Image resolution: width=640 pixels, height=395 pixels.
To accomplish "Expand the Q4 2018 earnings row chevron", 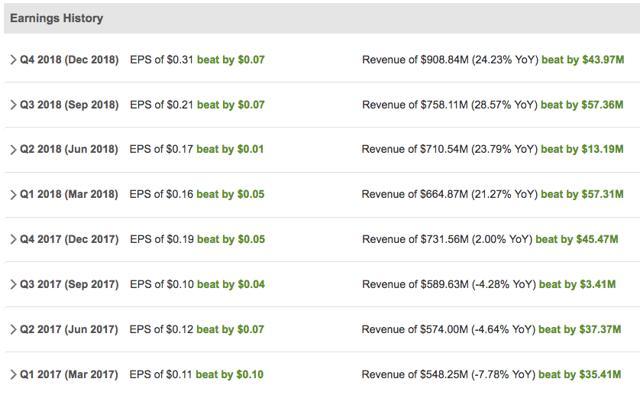I will click(13, 60).
